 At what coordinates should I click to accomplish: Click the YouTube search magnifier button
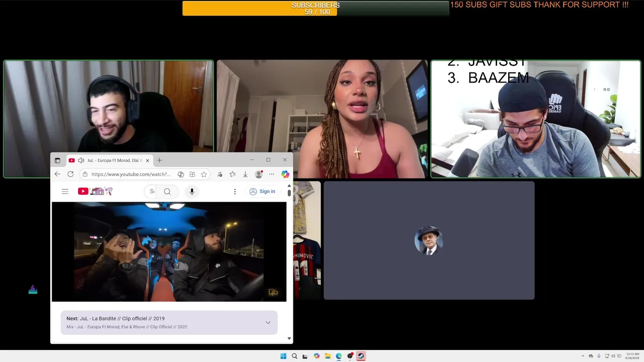point(168,192)
